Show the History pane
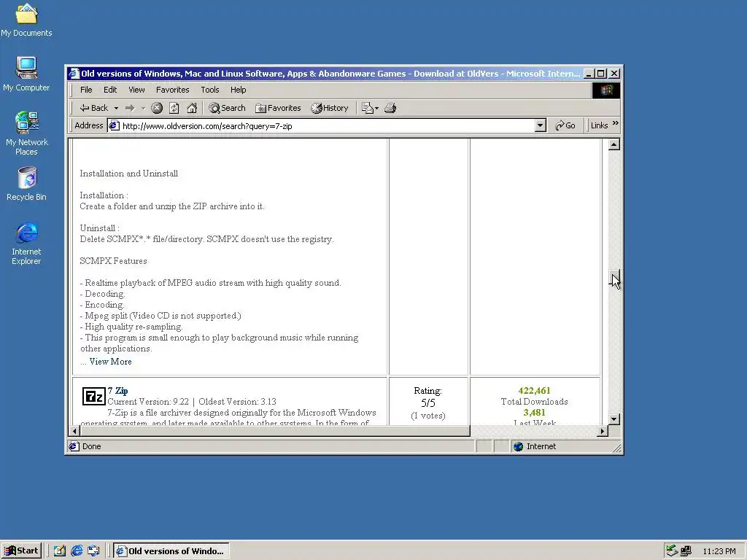The image size is (747, 560). (330, 108)
